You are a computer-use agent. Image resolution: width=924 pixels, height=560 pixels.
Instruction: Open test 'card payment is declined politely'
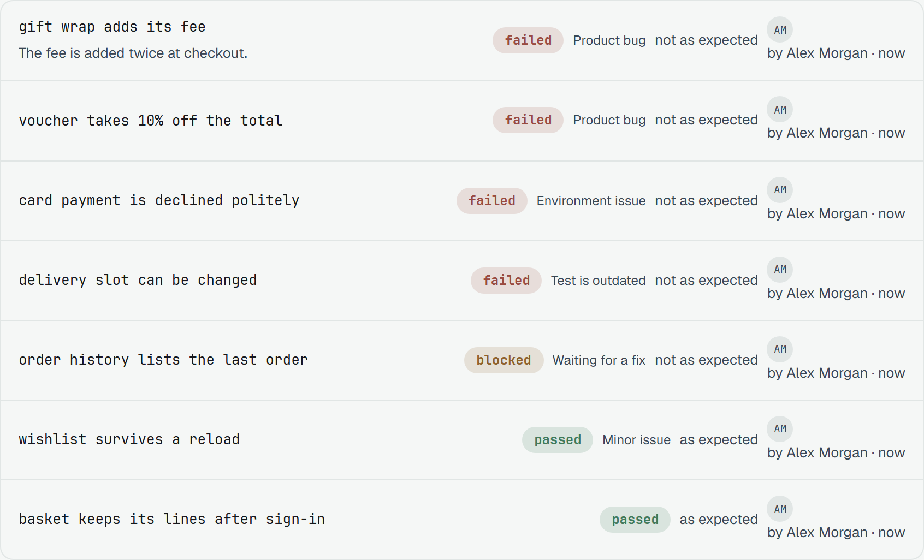click(159, 201)
